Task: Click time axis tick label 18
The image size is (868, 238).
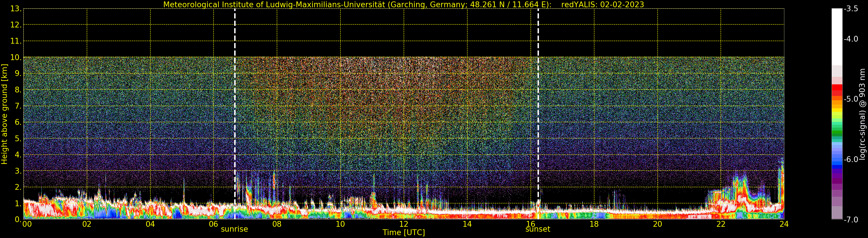Action: tap(594, 224)
